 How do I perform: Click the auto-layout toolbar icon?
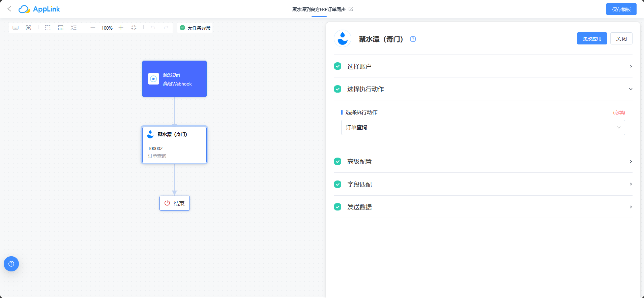click(61, 28)
